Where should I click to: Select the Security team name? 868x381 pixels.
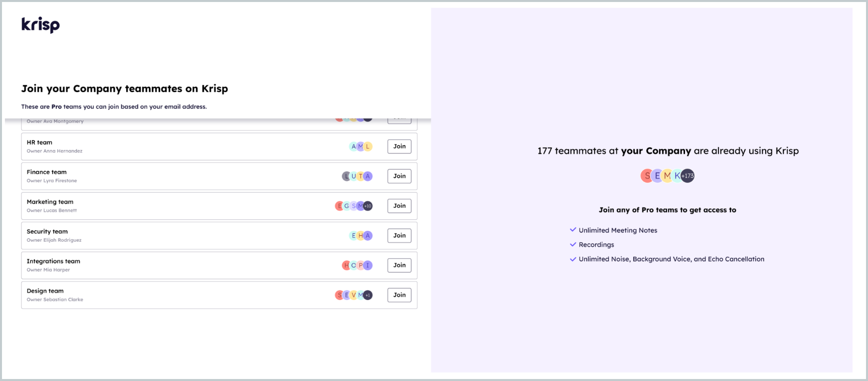tap(47, 231)
